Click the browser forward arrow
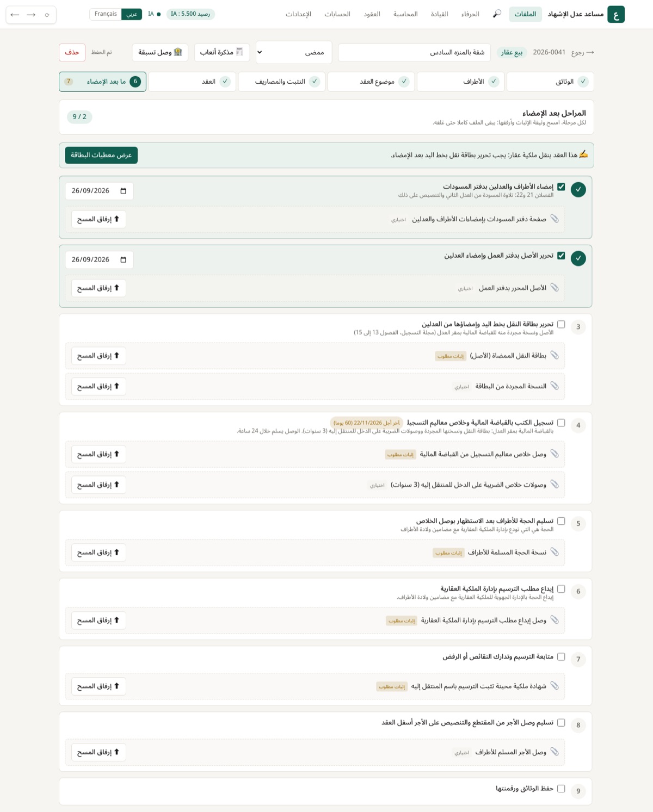The height and width of the screenshot is (812, 653). coord(31,15)
